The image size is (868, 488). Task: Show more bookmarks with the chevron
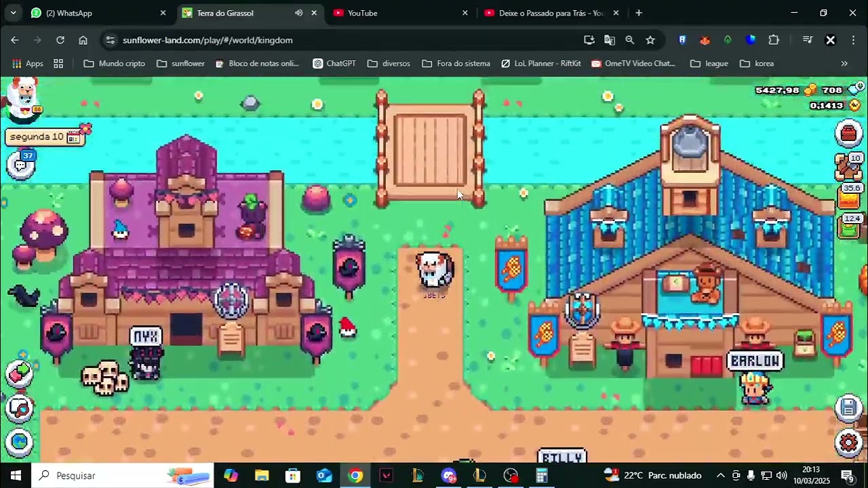click(x=844, y=64)
